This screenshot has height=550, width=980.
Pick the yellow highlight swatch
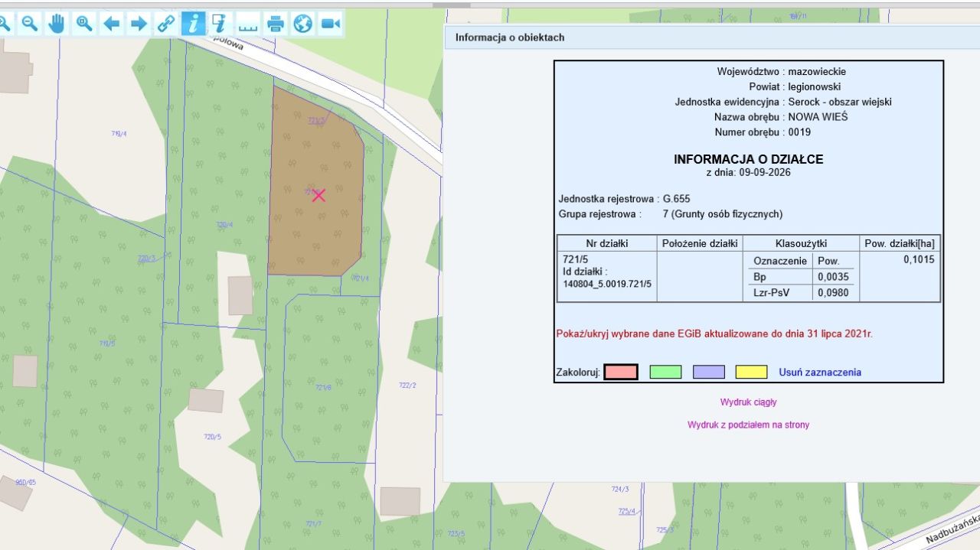751,373
